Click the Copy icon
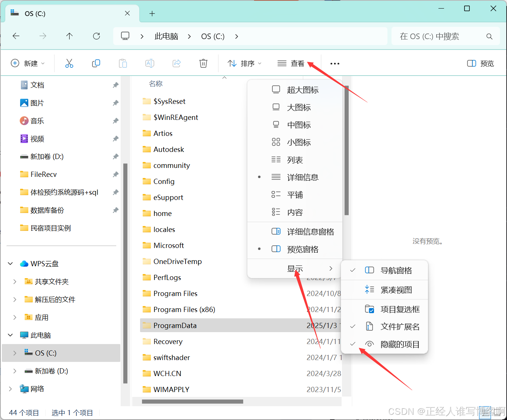Screen dimensions: 507x420 coord(96,63)
